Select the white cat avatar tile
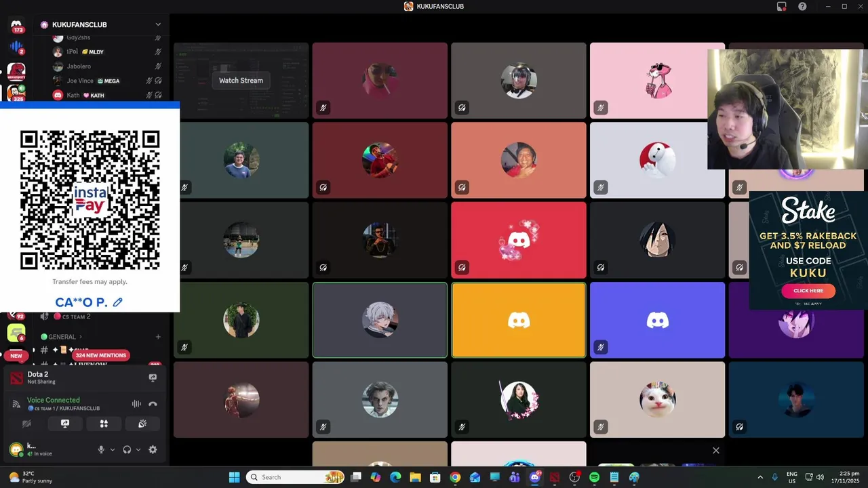 [657, 399]
